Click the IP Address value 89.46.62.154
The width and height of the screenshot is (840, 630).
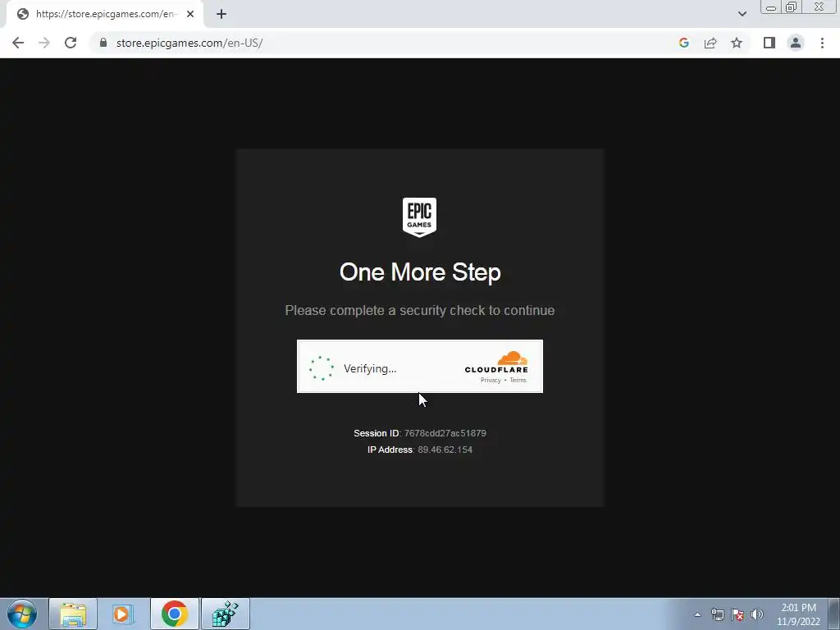[445, 450]
